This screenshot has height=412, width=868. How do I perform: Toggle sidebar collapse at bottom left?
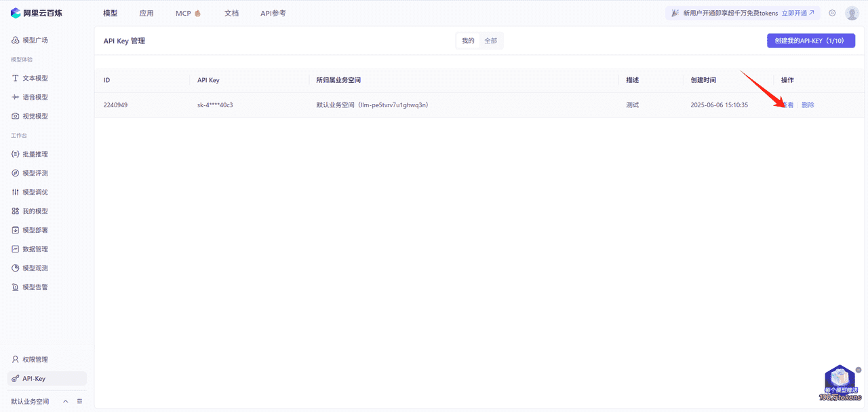point(79,401)
